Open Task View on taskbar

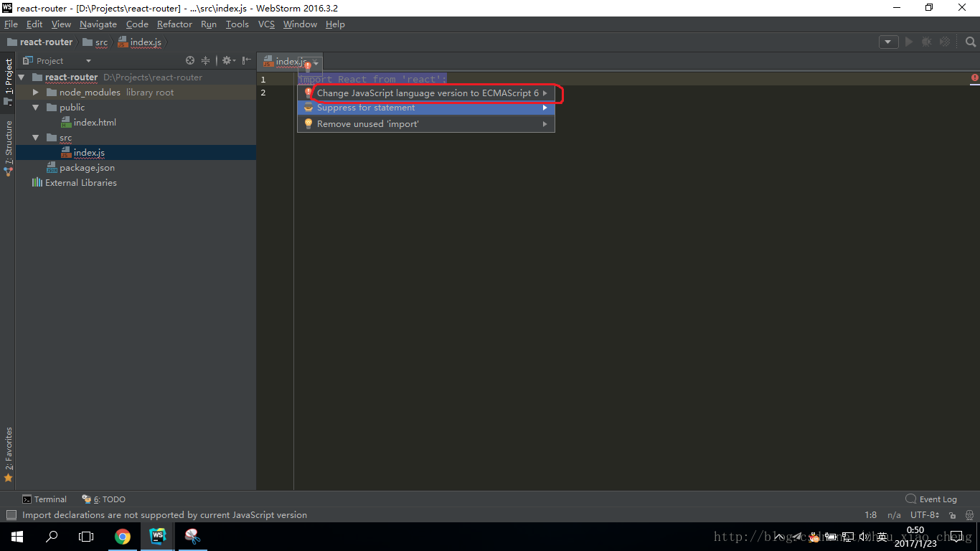pyautogui.click(x=86, y=537)
